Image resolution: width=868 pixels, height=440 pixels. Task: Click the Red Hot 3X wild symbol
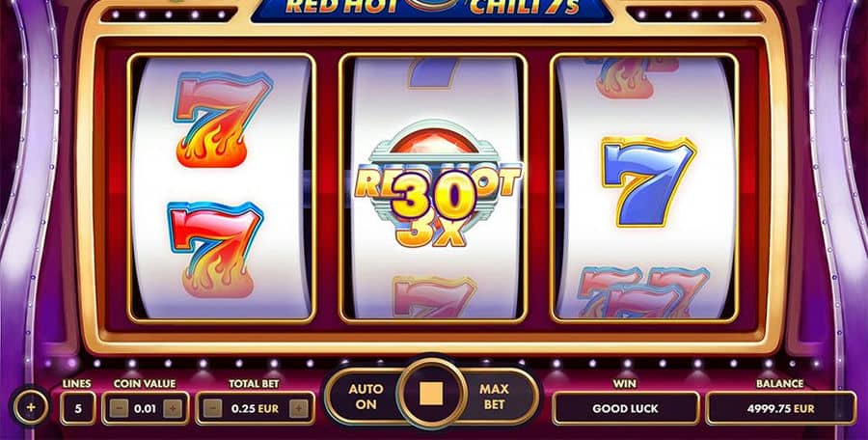pos(437,183)
